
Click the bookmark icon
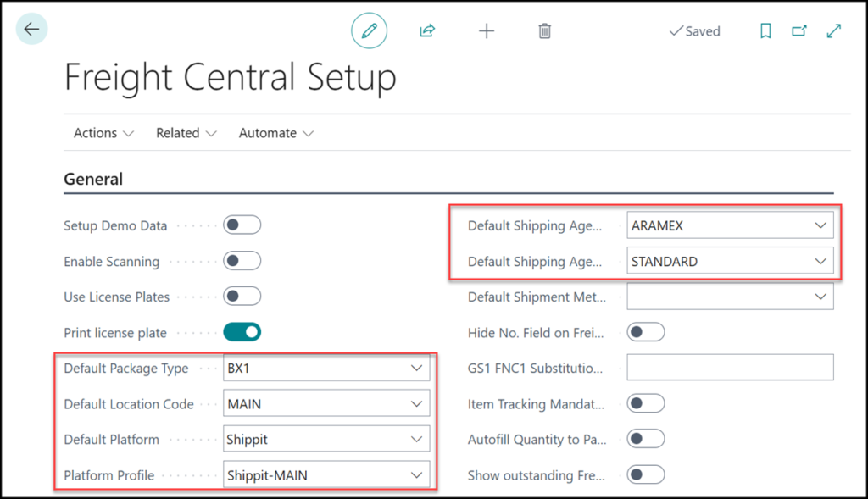(x=765, y=31)
